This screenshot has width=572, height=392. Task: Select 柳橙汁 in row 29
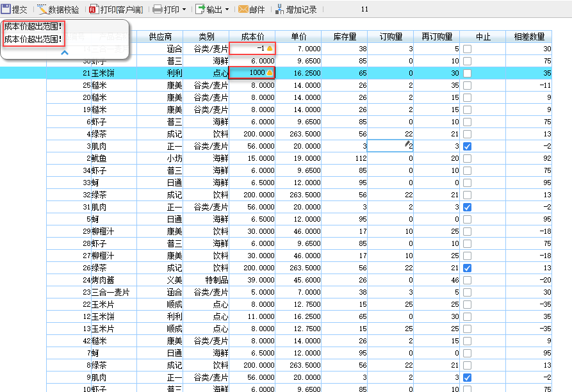coord(103,231)
